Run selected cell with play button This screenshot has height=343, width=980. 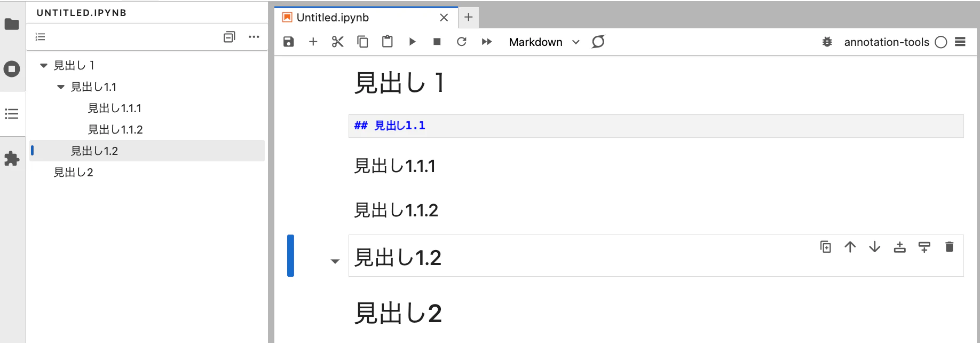tap(412, 42)
